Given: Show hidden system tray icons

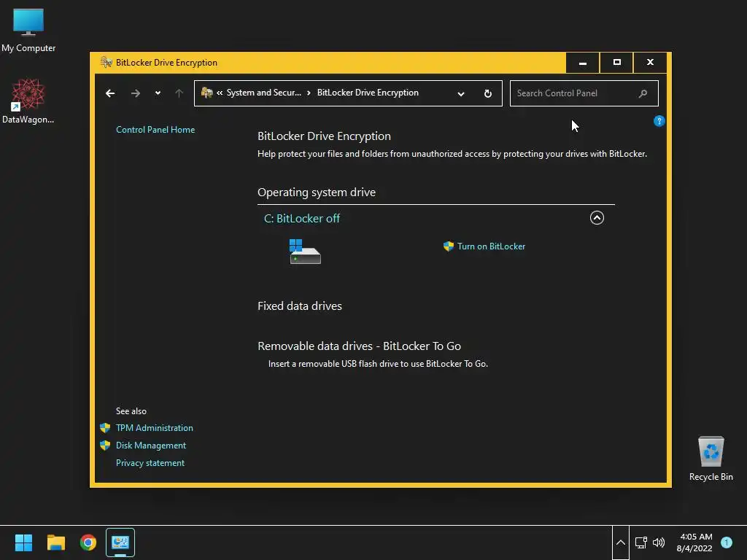Looking at the screenshot, I should click(621, 542).
